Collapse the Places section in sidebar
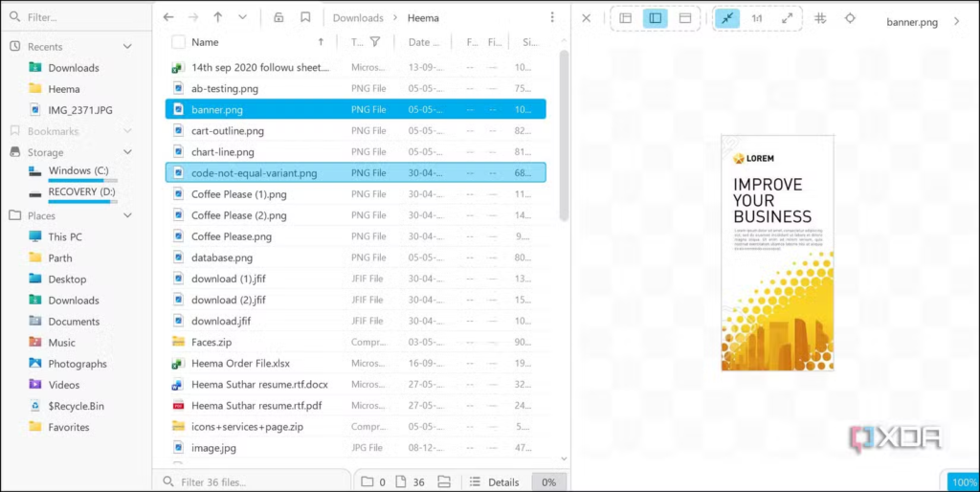The height and width of the screenshot is (492, 980). [x=127, y=215]
